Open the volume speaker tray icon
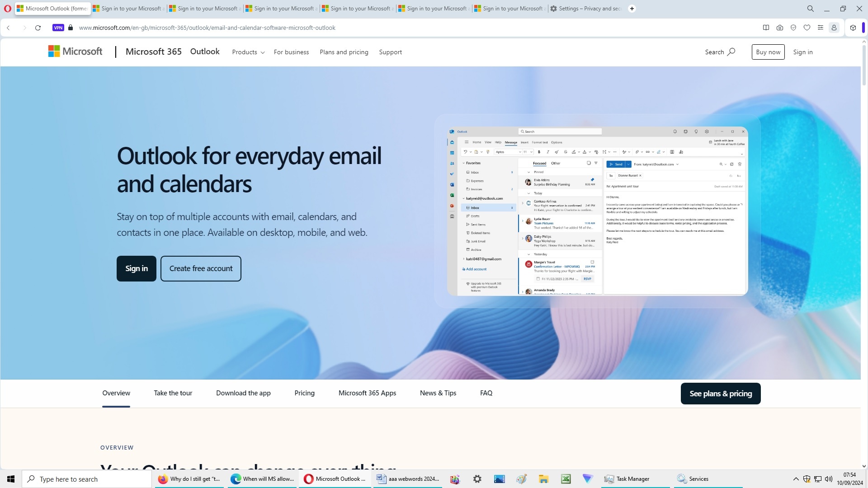868x488 pixels. [829, 479]
